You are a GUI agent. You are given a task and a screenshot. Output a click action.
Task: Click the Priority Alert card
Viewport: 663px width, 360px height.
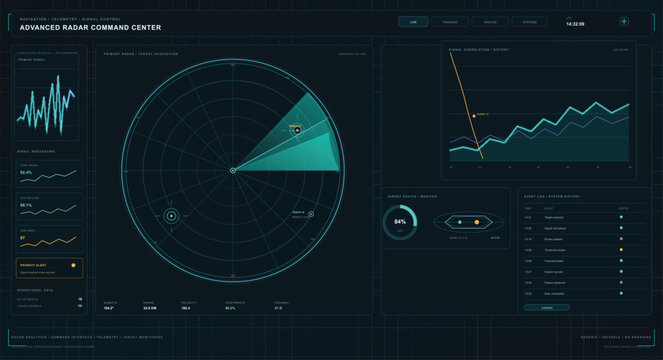click(x=49, y=268)
